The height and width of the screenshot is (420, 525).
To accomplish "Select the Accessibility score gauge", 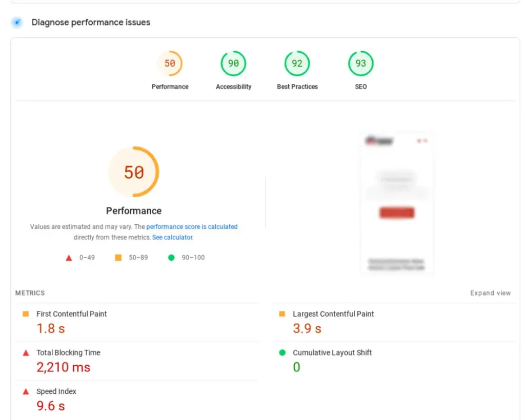I will click(x=233, y=64).
